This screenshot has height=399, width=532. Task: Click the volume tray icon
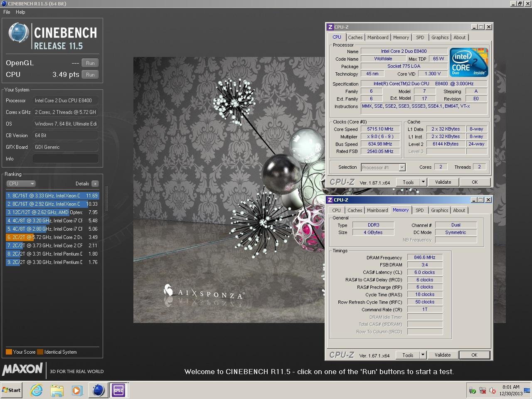click(x=493, y=390)
